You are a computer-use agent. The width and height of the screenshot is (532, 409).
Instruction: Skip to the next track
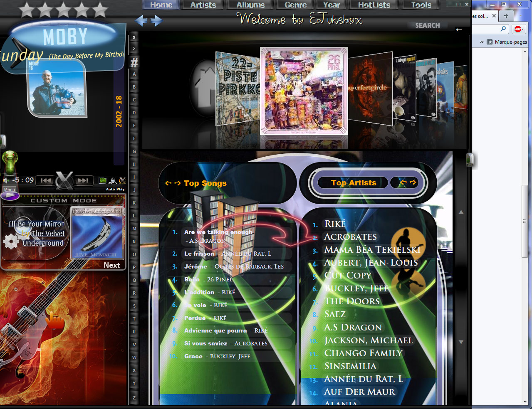click(x=83, y=180)
